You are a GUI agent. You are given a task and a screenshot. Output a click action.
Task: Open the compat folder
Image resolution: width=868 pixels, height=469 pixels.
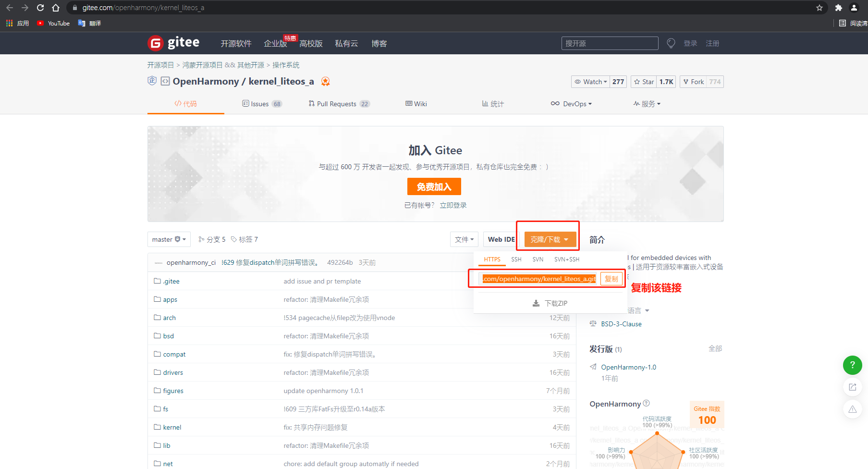point(174,354)
